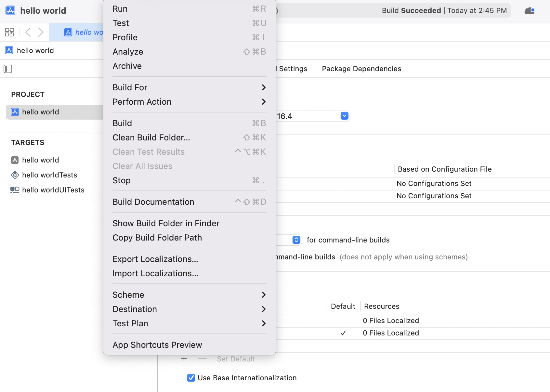This screenshot has height=392, width=550.
Task: Toggle the targets list sidebar icon
Action: click(x=8, y=69)
